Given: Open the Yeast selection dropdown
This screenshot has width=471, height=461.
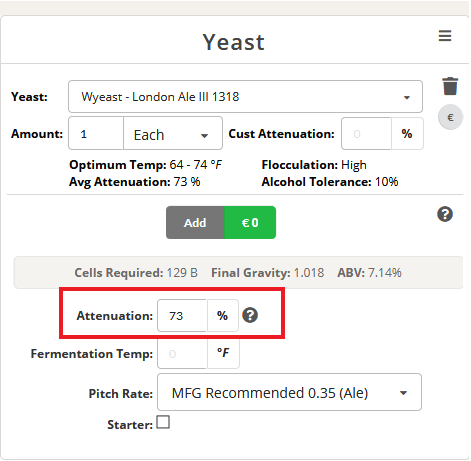Looking at the screenshot, I should click(245, 97).
